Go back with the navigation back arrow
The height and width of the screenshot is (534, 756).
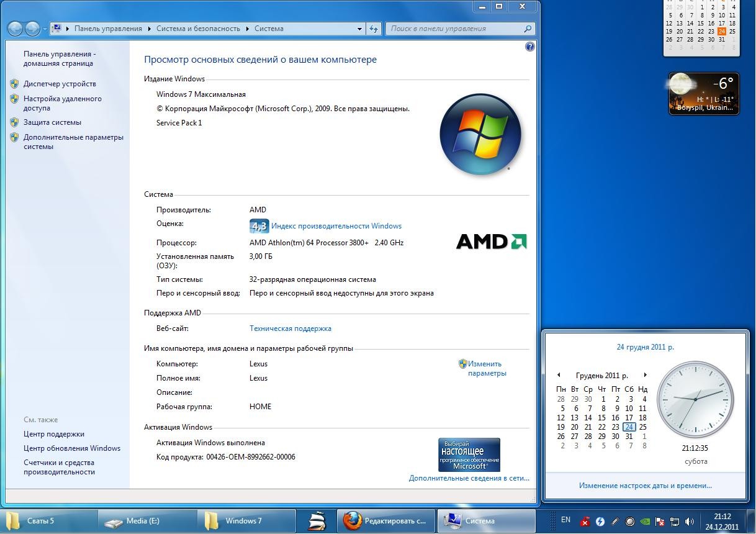tap(16, 29)
